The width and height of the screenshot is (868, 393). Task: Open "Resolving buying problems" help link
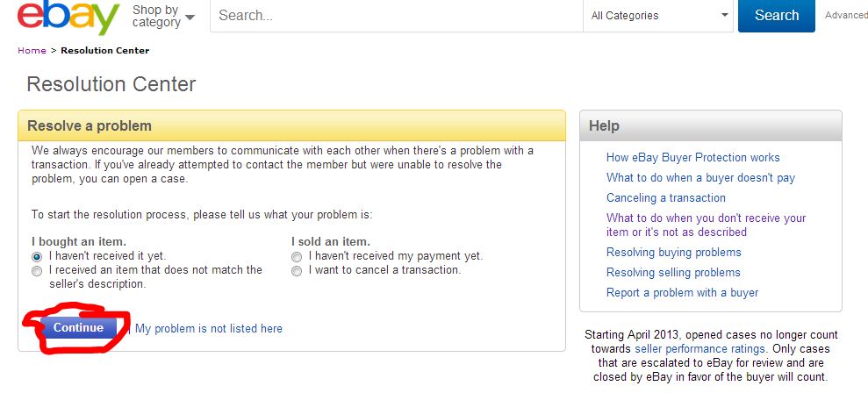point(673,253)
